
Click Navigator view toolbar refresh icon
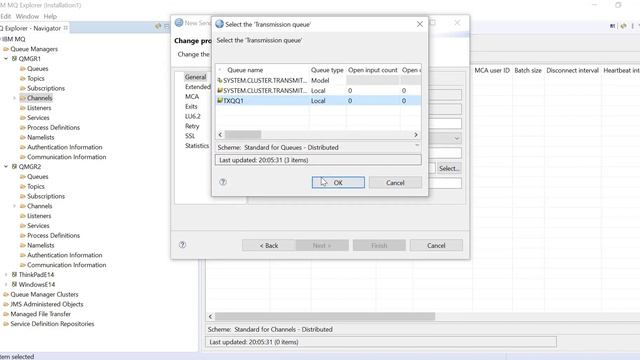coord(158,27)
